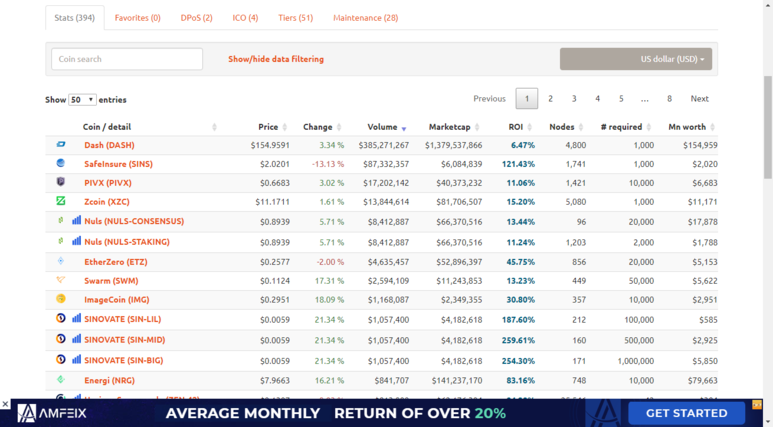Click the Energi coin logo icon

click(61, 379)
